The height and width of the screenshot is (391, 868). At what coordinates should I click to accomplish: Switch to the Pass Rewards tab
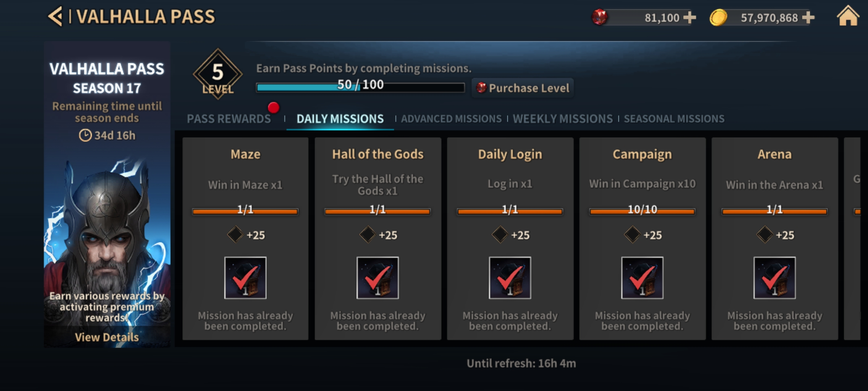coord(229,119)
